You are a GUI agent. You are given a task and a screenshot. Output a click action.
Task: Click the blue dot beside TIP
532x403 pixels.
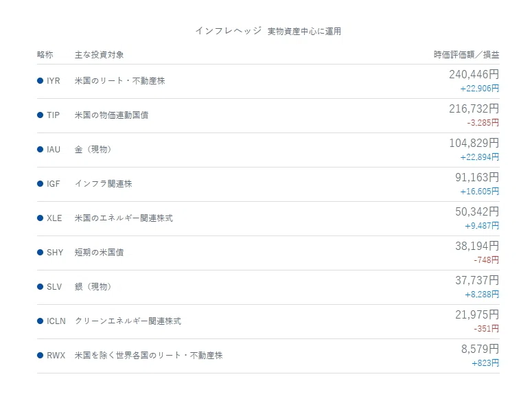(40, 115)
